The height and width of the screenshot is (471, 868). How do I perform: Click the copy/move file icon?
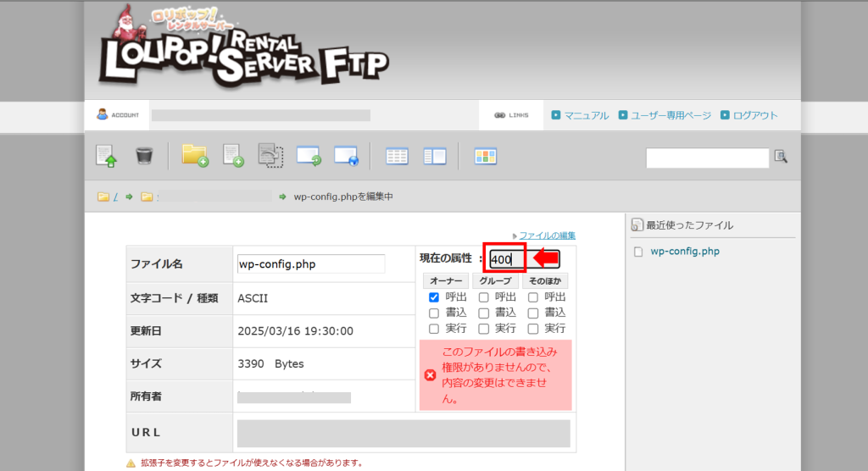pos(270,156)
